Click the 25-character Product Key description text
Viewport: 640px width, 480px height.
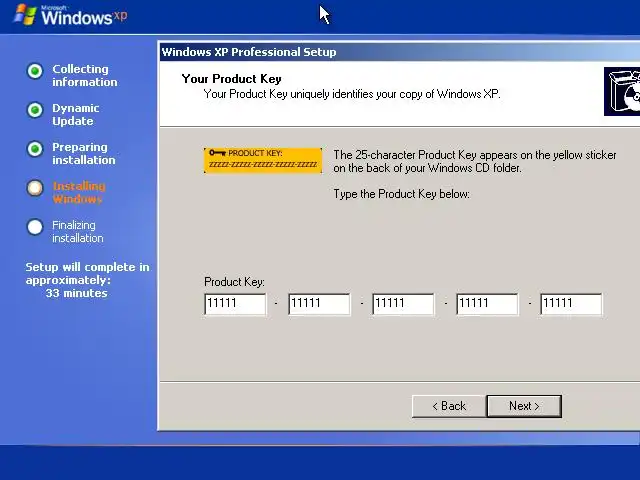click(475, 161)
